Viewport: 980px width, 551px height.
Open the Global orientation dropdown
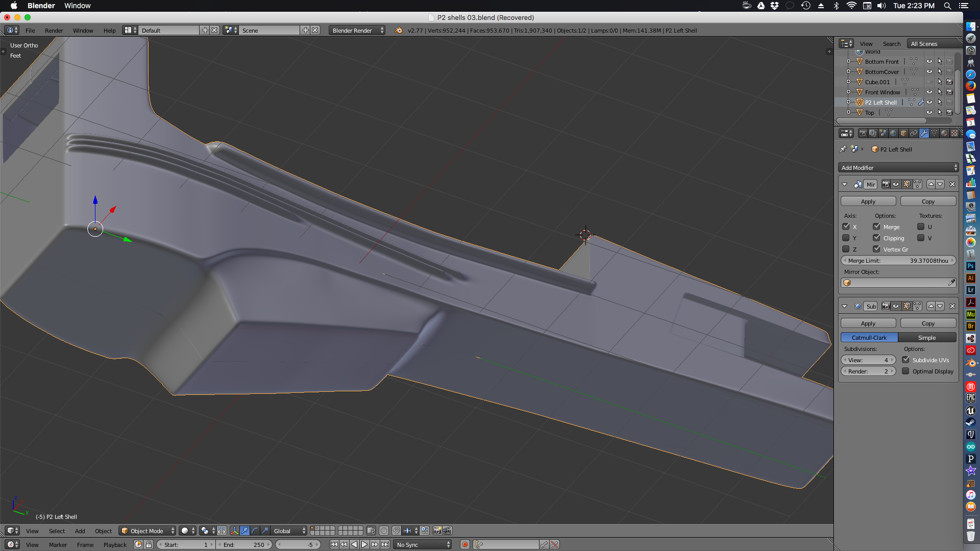289,531
